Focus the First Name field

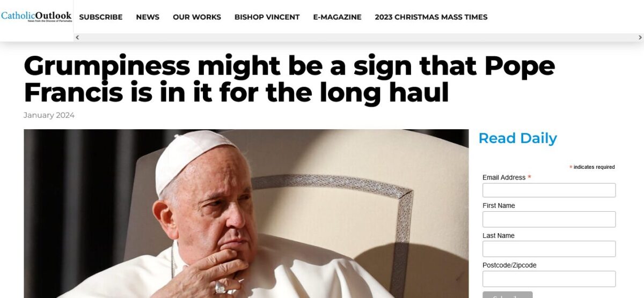[549, 219]
